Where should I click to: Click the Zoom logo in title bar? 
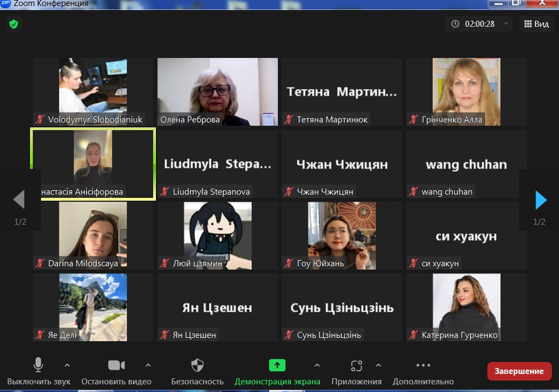click(x=5, y=3)
